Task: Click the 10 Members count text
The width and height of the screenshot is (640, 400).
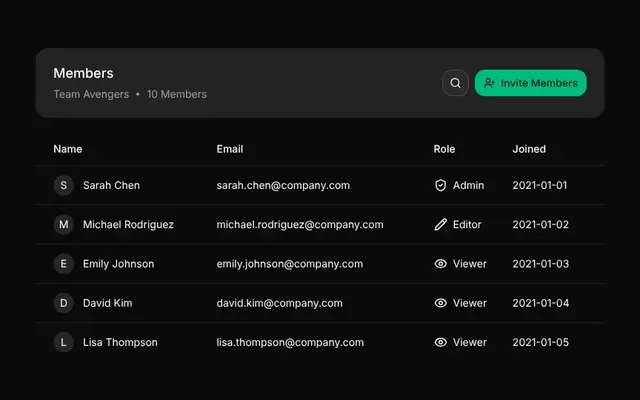Action: (x=177, y=94)
